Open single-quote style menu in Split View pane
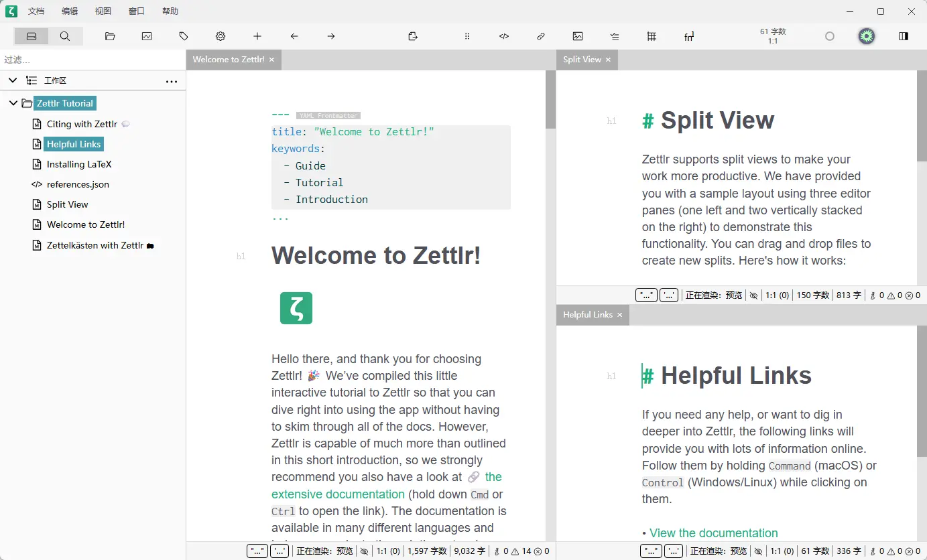The image size is (927, 560). [x=669, y=295]
